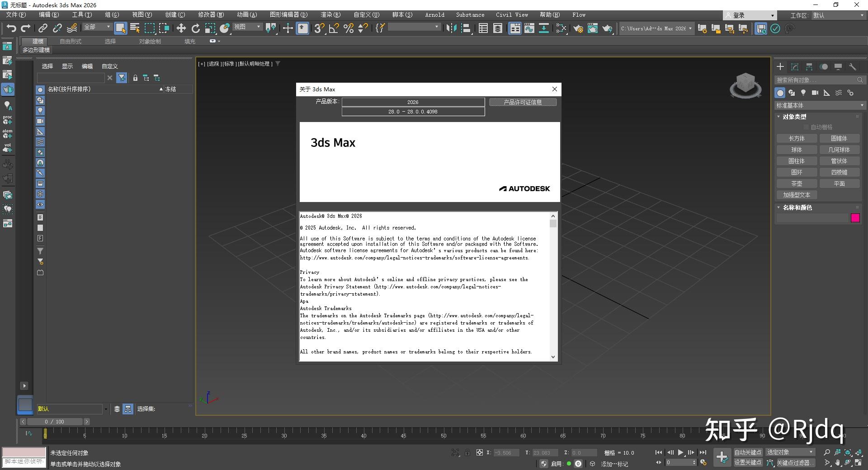Open the object color swatch picker

click(x=855, y=218)
